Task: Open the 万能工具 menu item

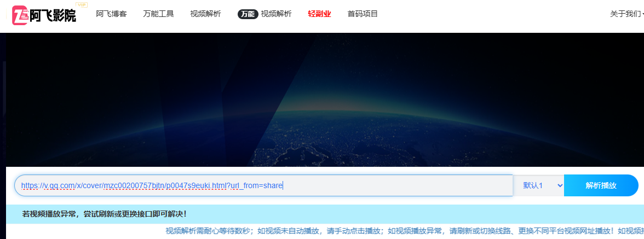Action: pos(158,14)
